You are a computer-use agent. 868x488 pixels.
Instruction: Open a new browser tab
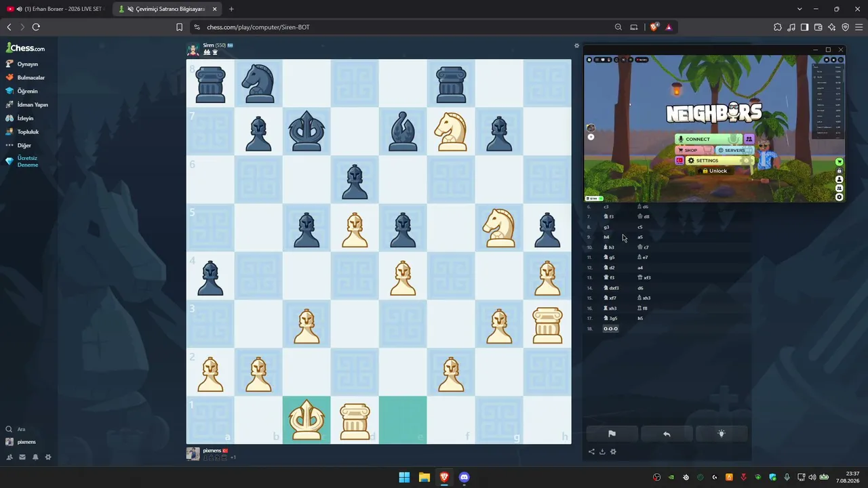231,9
